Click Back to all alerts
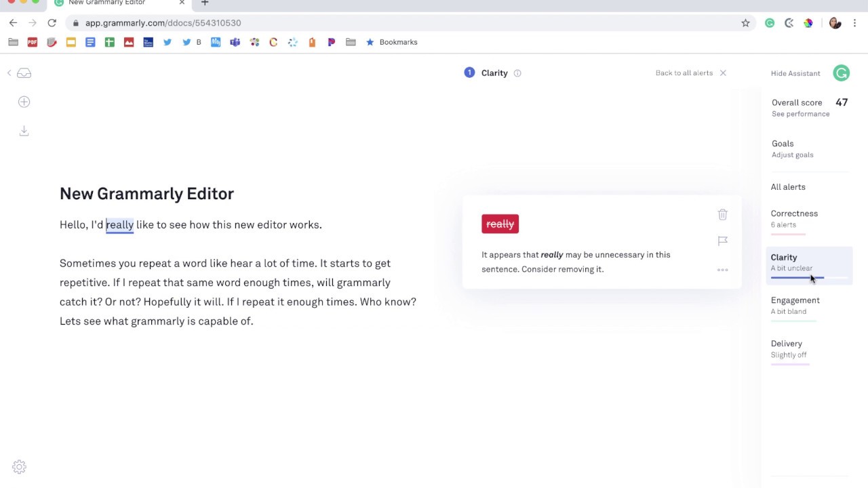This screenshot has height=488, width=868. (x=684, y=73)
